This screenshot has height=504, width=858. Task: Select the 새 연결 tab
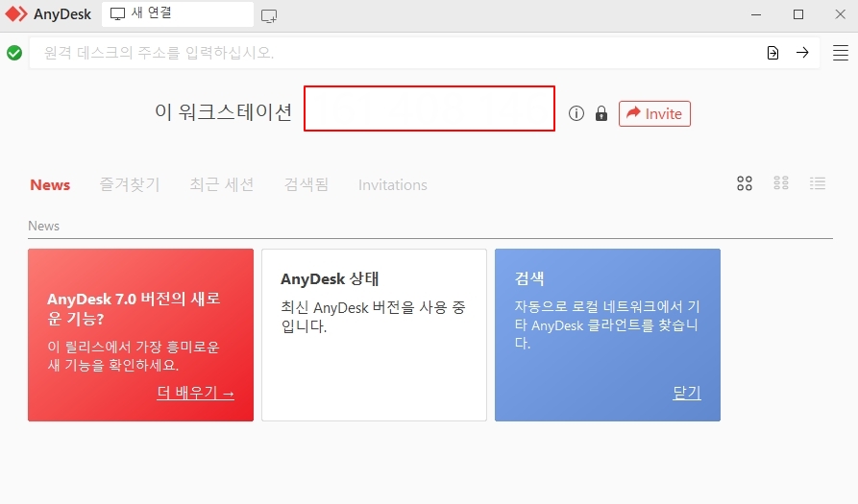coord(178,13)
